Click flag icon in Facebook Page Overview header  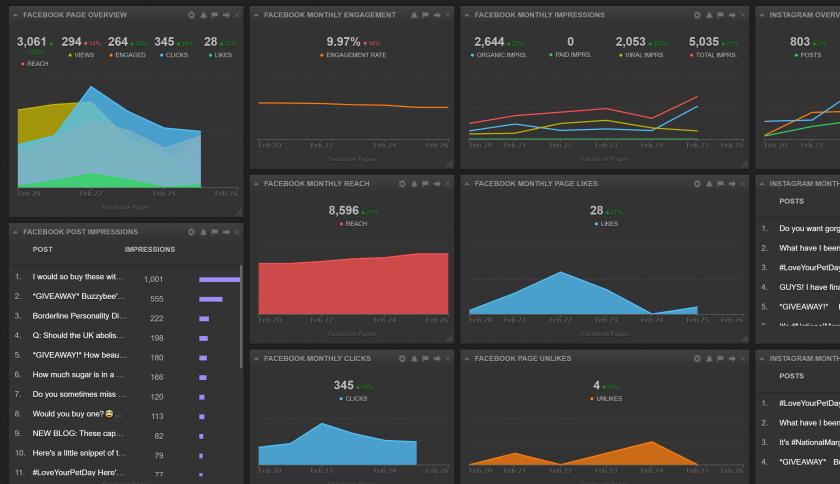click(x=214, y=15)
